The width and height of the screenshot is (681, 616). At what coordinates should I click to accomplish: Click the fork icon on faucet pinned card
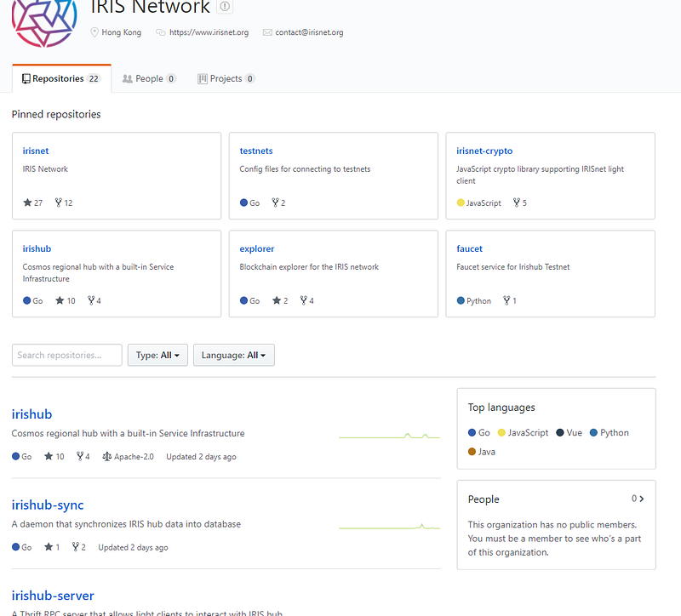tap(506, 301)
